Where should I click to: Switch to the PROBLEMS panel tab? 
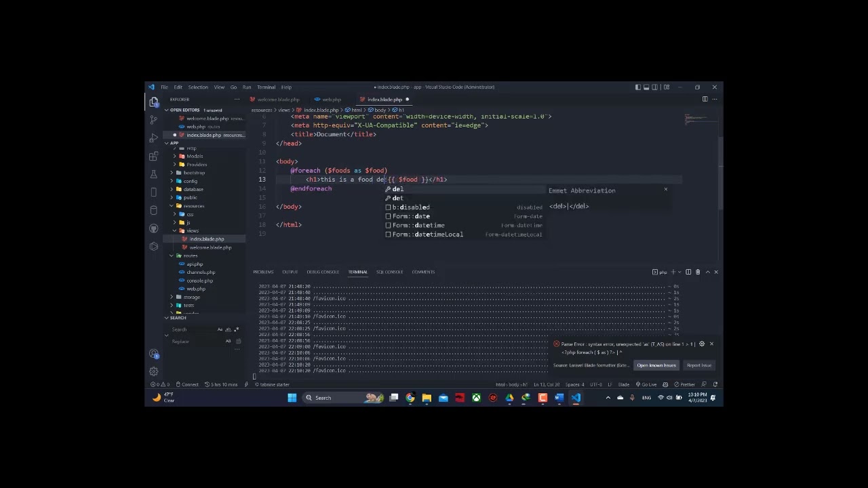coord(263,272)
